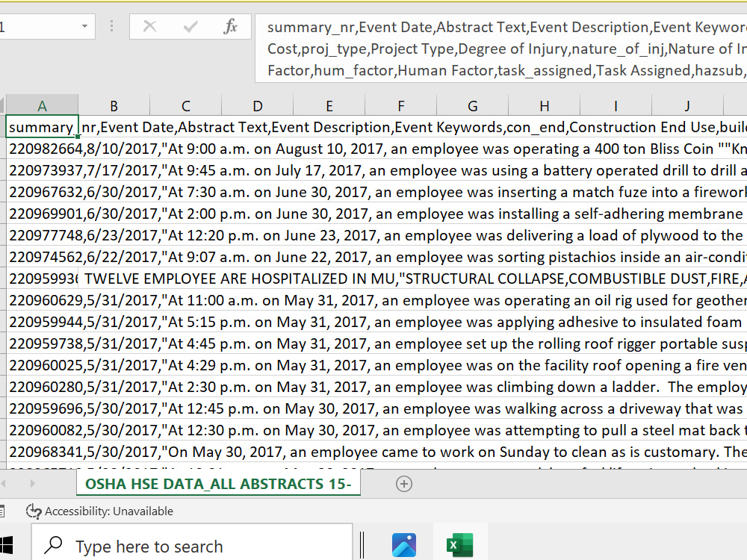The height and width of the screenshot is (560, 747).
Task: Select column E header
Action: [x=329, y=106]
